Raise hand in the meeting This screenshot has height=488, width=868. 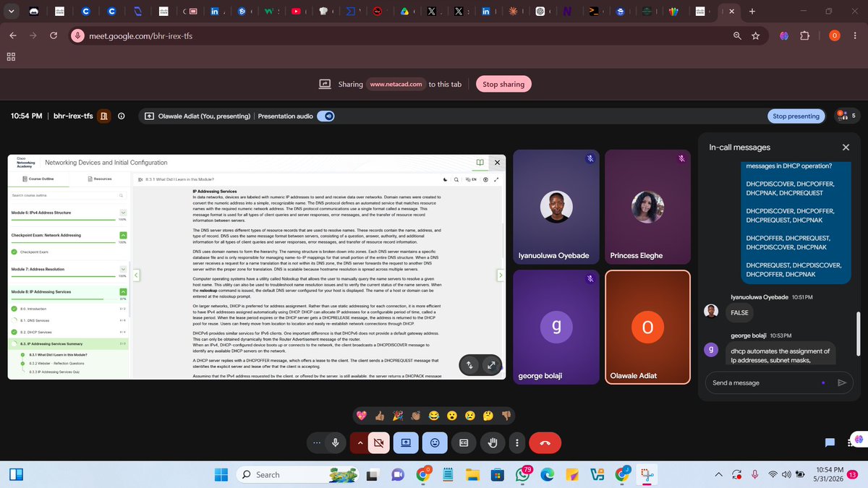pyautogui.click(x=493, y=442)
